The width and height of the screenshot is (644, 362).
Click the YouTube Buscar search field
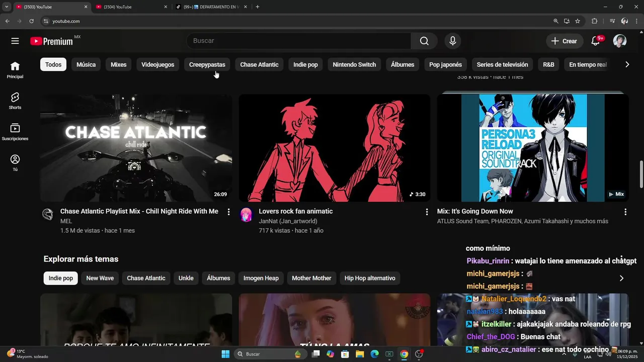pos(299,41)
